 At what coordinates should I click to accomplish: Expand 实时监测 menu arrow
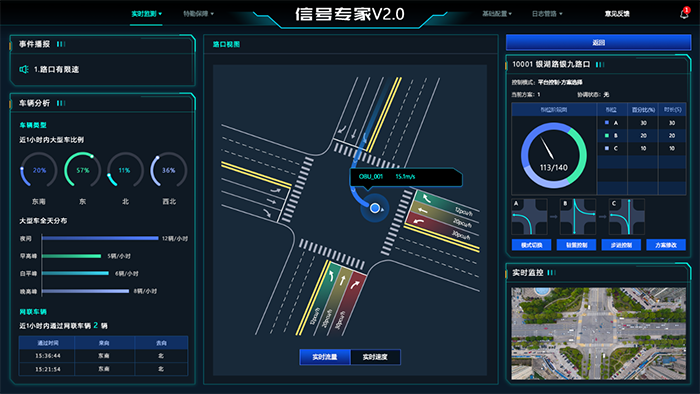tap(160, 14)
